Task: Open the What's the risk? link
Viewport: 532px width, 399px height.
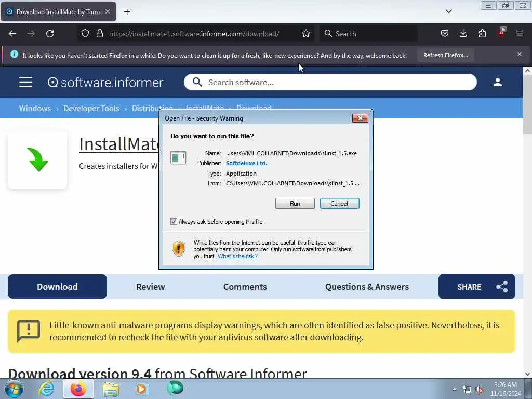Action: point(237,256)
